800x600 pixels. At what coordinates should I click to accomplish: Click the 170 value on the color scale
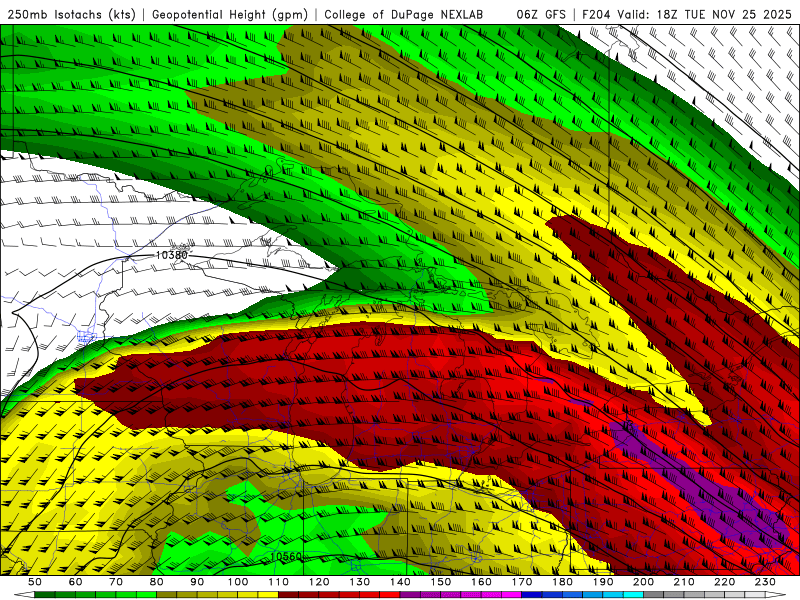(x=522, y=582)
